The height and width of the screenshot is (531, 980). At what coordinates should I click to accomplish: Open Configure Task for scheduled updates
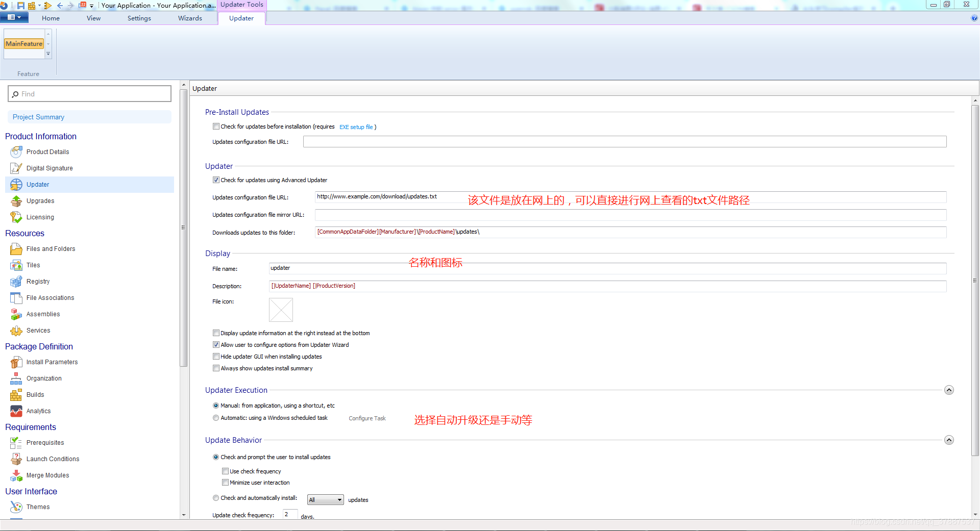tap(366, 418)
